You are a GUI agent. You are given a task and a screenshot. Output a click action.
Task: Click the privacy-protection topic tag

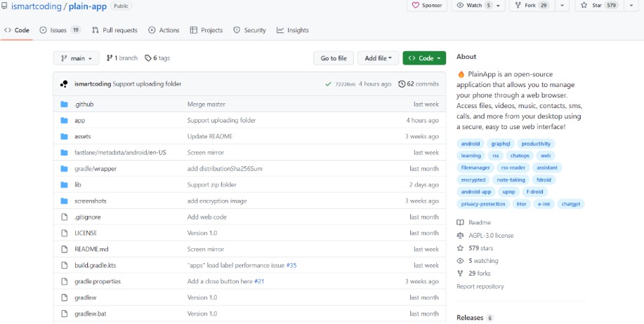click(483, 204)
